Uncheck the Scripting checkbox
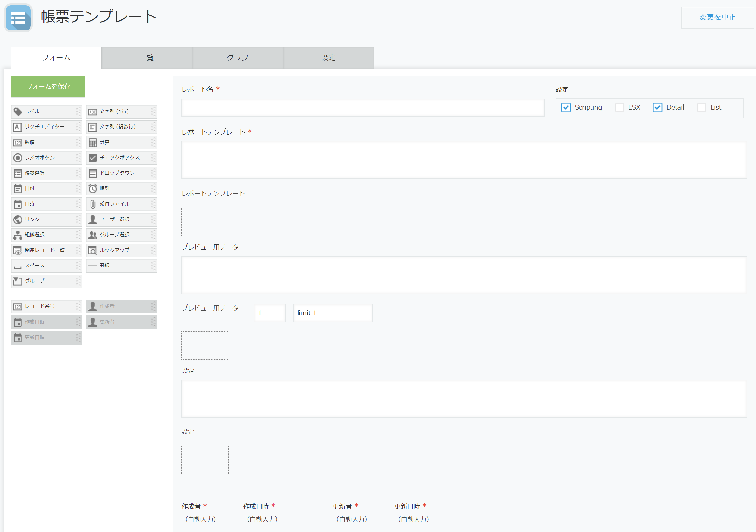The image size is (756, 532). (566, 108)
